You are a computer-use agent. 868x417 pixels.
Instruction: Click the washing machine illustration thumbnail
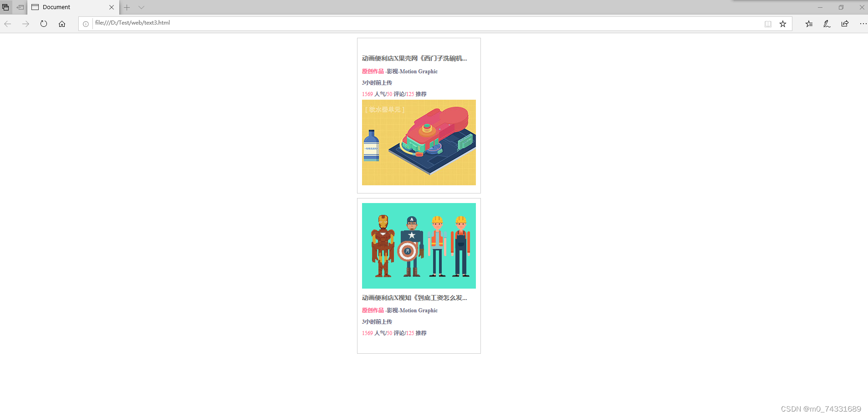pyautogui.click(x=419, y=142)
